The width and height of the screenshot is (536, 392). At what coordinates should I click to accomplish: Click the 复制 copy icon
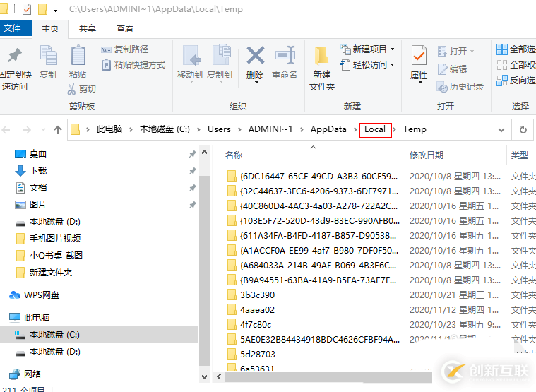[x=49, y=55]
